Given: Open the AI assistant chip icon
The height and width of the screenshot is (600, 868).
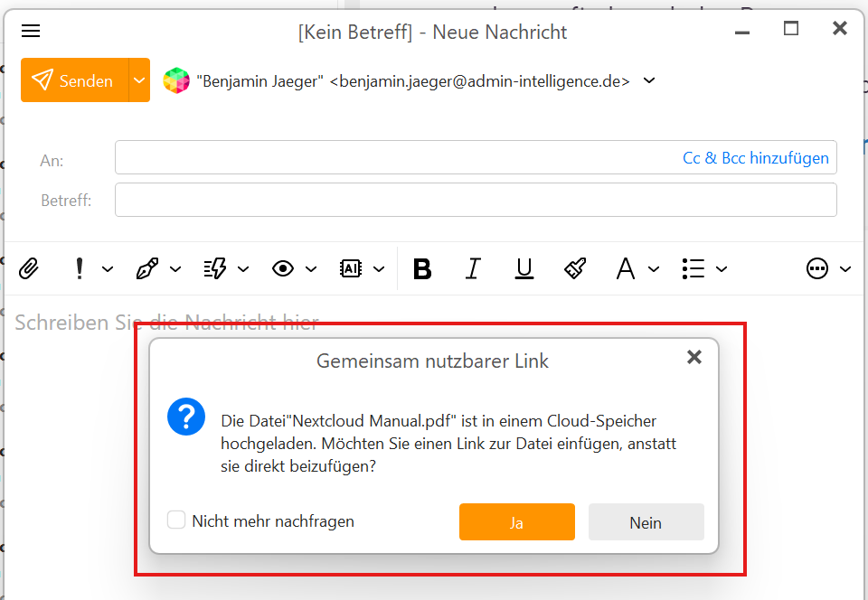Looking at the screenshot, I should [351, 268].
